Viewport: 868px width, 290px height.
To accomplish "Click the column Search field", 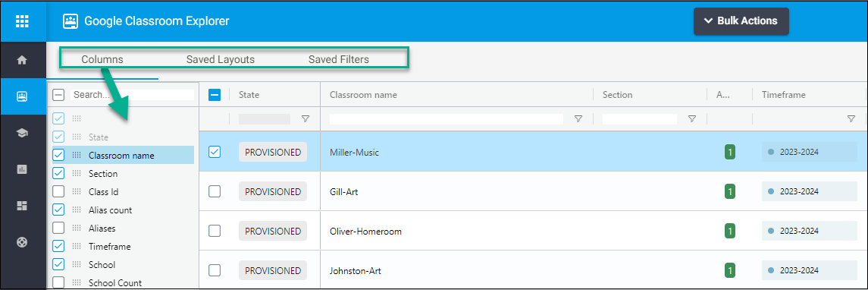I will [x=133, y=95].
